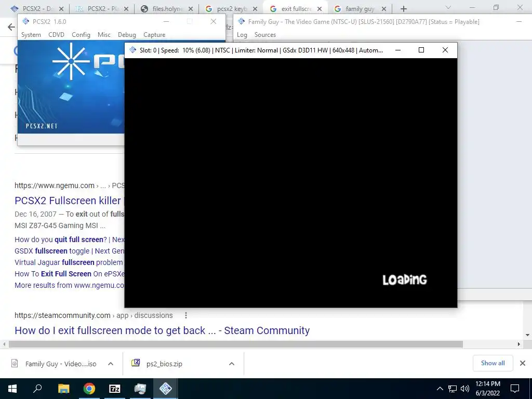Click scroll down arrow of page scrollbar
This screenshot has width=532, height=399.
point(528,335)
